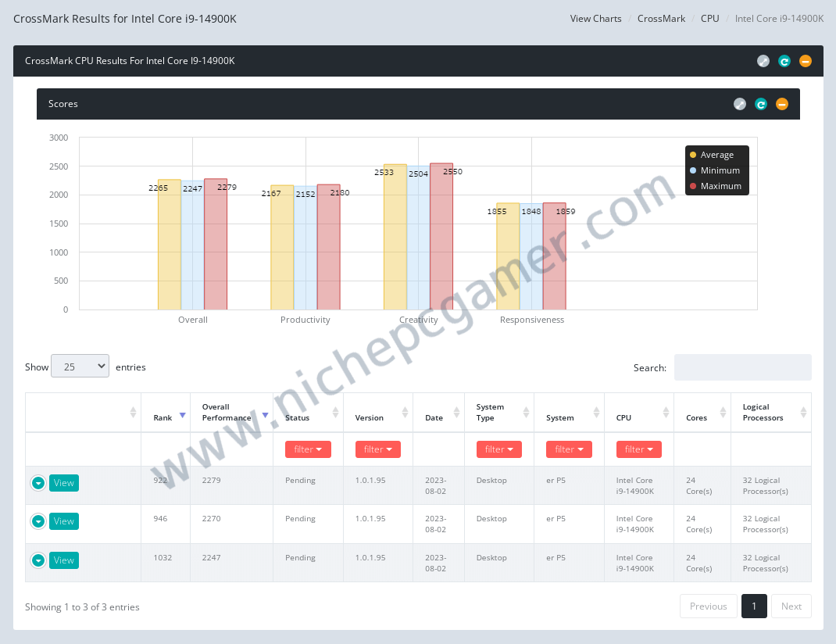Expand row details for rank 946
The image size is (836, 644).
point(38,521)
